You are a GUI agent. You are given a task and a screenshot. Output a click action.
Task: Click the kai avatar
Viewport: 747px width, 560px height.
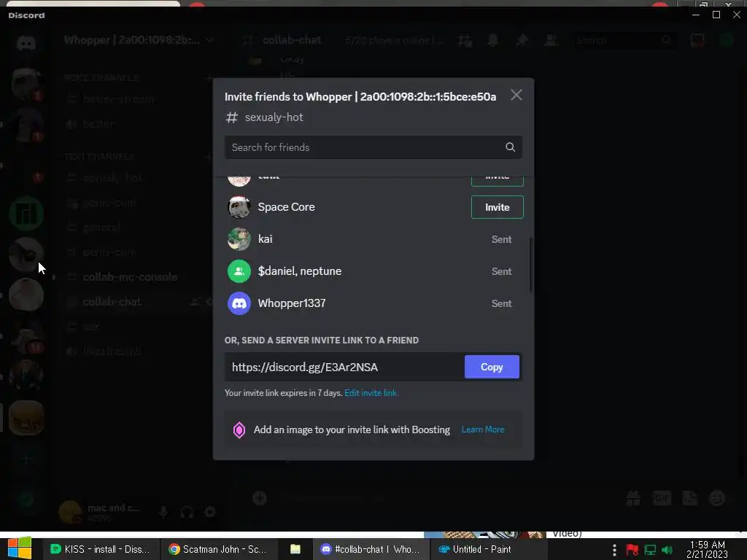click(239, 239)
